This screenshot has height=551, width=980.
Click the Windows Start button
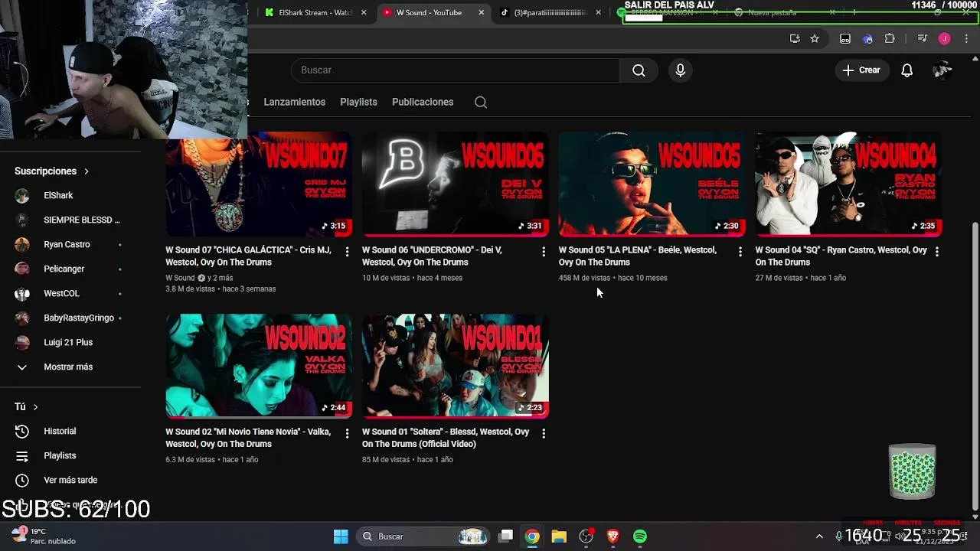point(341,536)
